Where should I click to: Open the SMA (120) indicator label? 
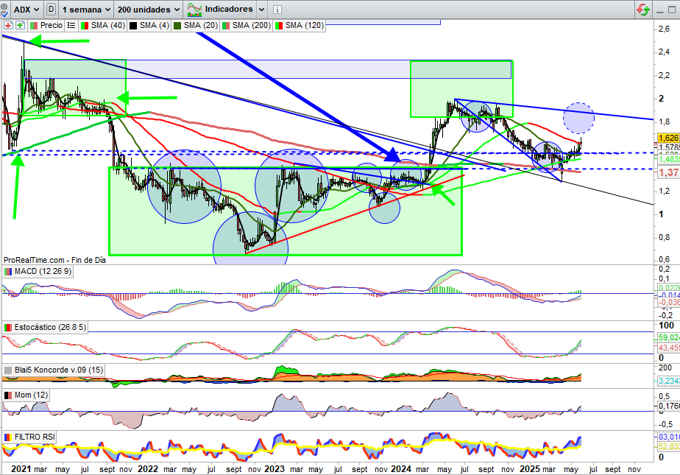pos(304,26)
